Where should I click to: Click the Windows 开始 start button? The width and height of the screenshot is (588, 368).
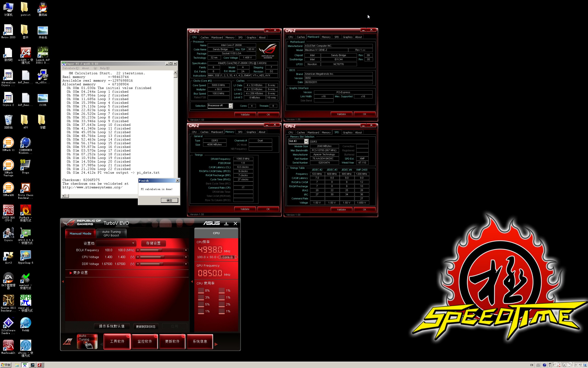pyautogui.click(x=6, y=365)
